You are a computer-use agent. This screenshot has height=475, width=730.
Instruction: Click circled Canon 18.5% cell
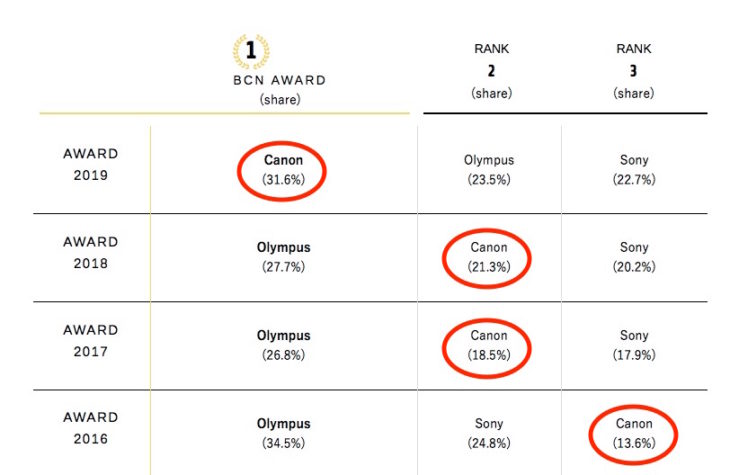[487, 347]
